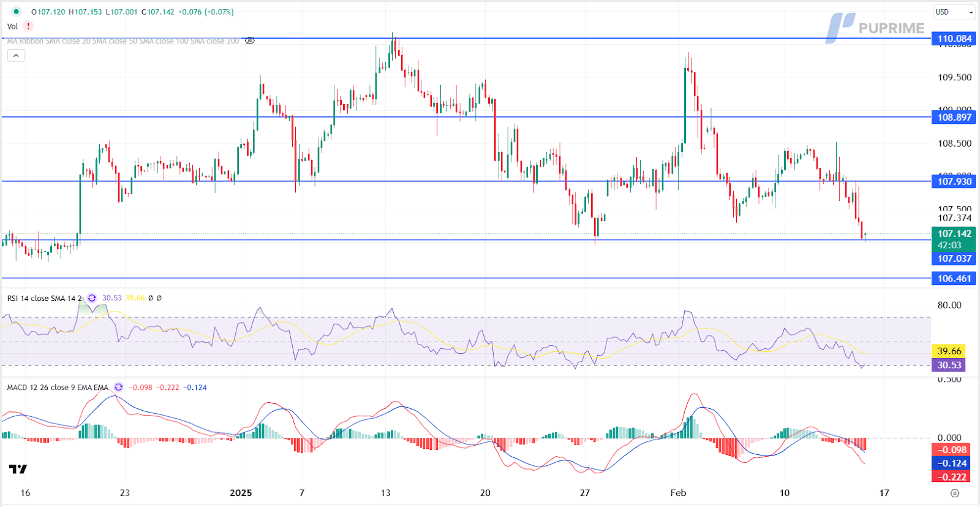Click the MACD scale value 0.000
This screenshot has width=980, height=507.
pos(949,438)
